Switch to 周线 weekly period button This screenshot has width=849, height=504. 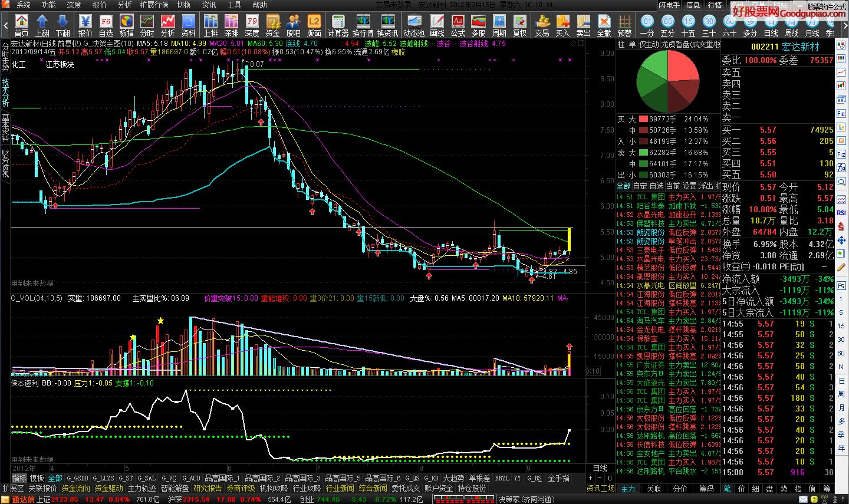[x=792, y=25]
